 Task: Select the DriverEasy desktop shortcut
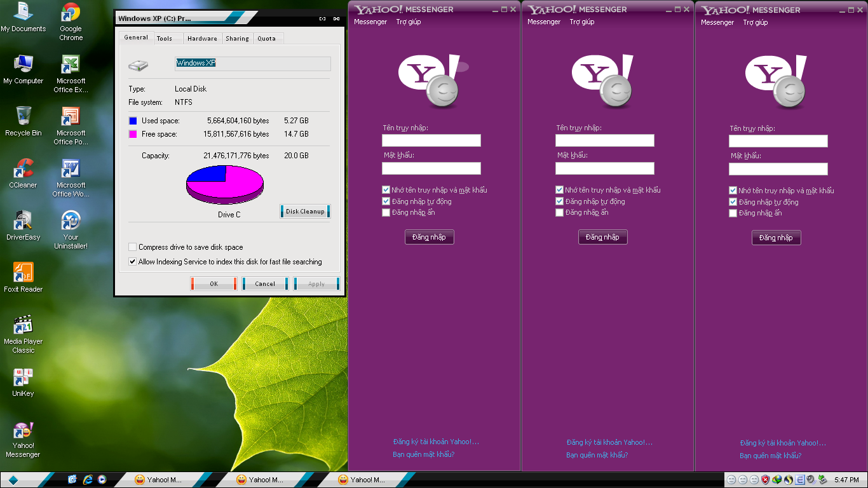pyautogui.click(x=24, y=226)
